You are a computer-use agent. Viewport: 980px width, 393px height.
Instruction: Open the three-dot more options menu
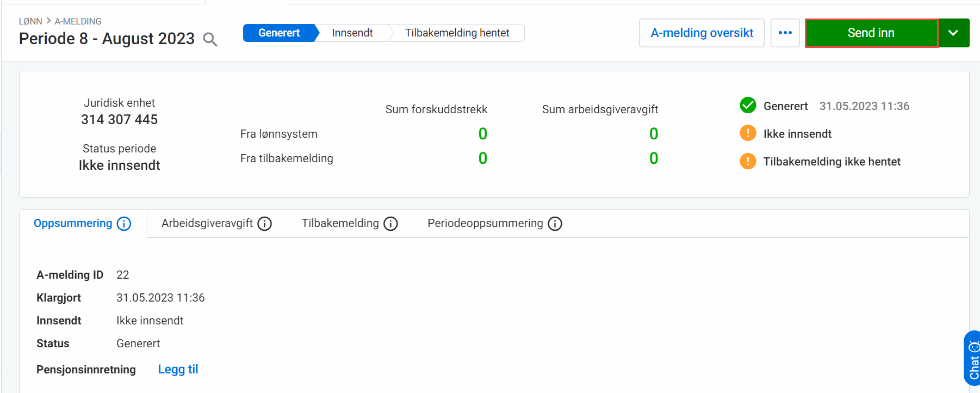[785, 33]
